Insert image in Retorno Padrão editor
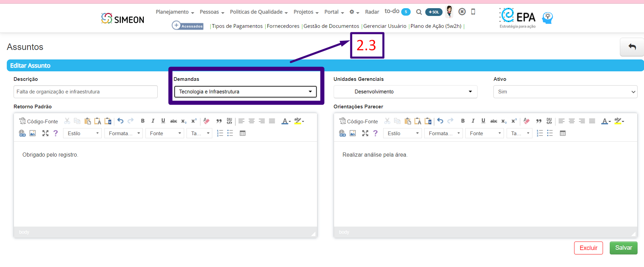 [33, 133]
